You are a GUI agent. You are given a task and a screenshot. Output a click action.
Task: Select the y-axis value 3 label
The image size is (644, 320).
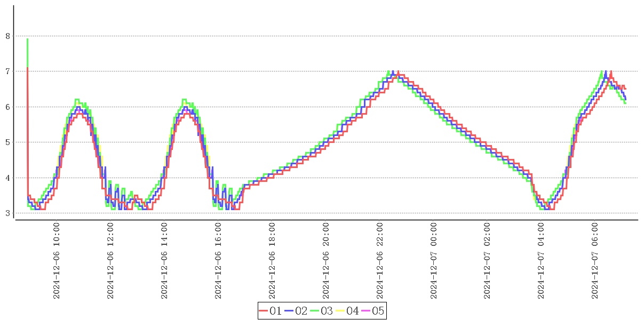pos(7,213)
